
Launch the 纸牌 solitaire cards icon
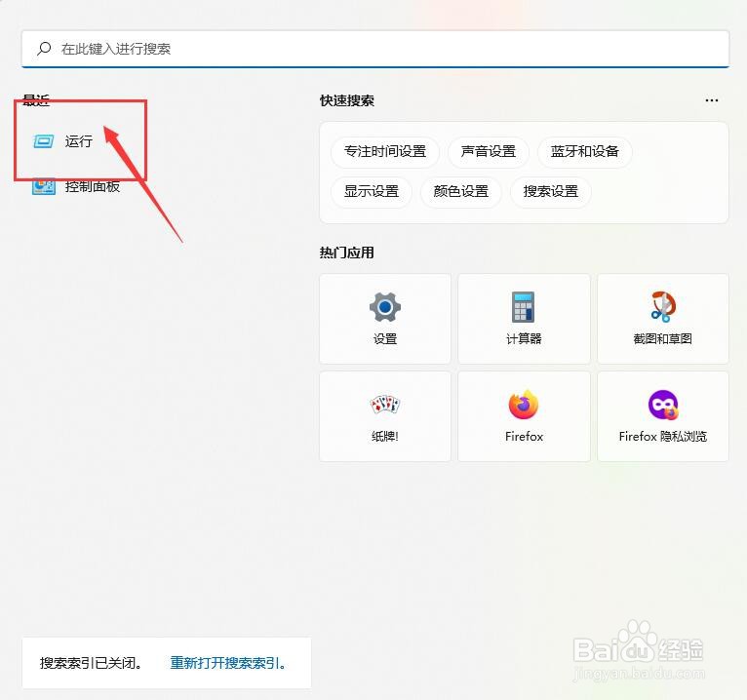(x=385, y=405)
